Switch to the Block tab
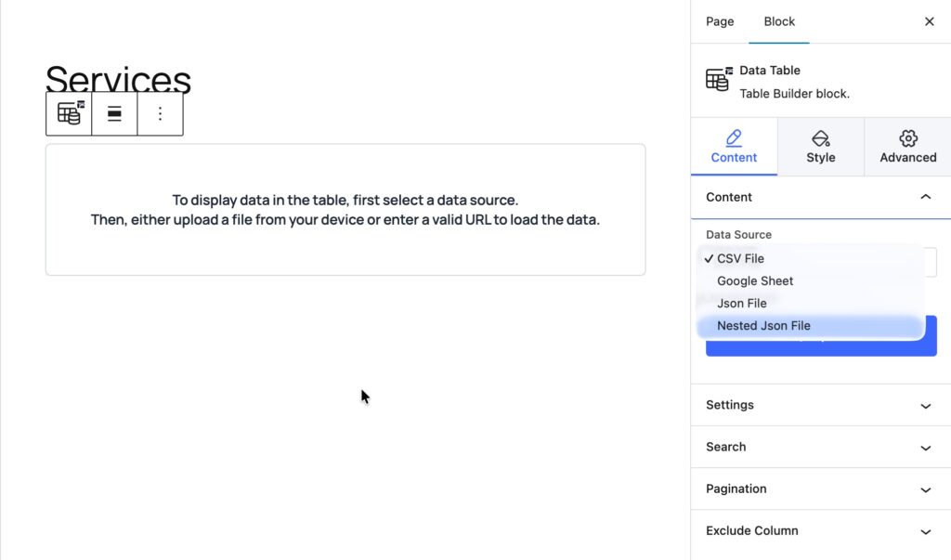Viewport: 951px width, 560px height. 779,21
